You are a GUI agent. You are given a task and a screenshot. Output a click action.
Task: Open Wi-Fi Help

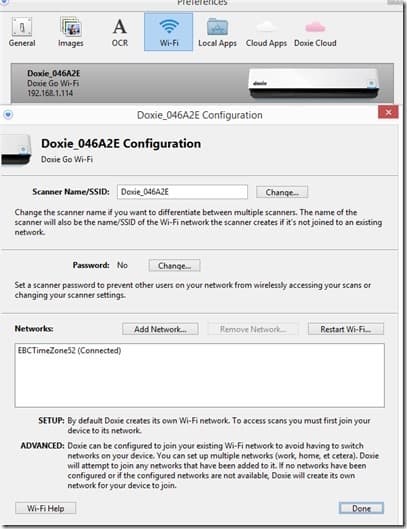[x=46, y=508]
